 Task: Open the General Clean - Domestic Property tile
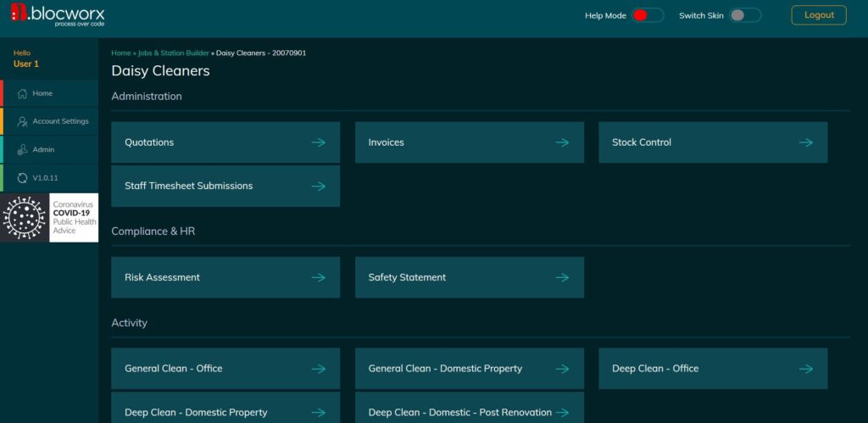pos(470,369)
